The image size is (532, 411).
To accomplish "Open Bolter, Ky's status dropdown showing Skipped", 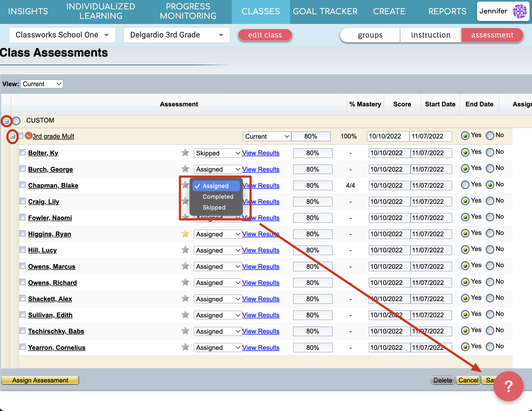I will [x=218, y=153].
